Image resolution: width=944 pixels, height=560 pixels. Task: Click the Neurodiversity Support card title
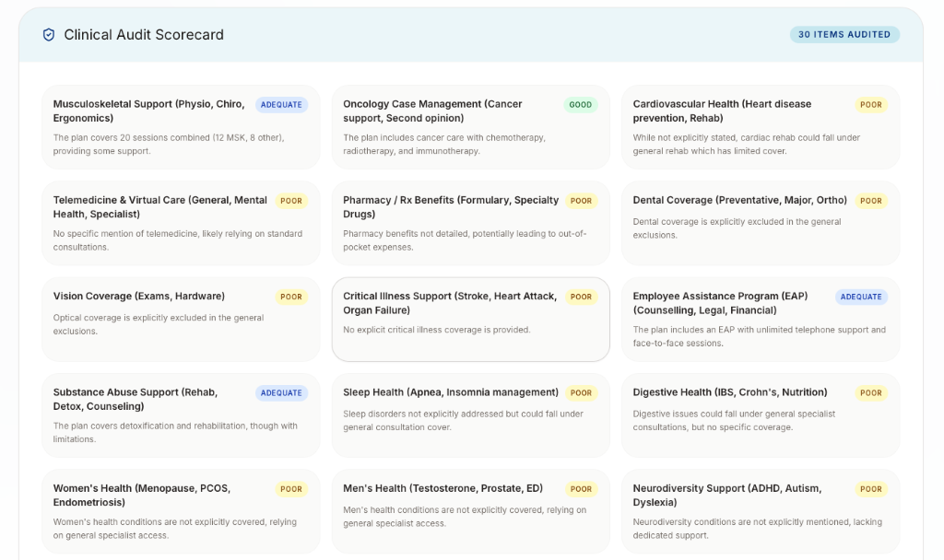point(727,496)
